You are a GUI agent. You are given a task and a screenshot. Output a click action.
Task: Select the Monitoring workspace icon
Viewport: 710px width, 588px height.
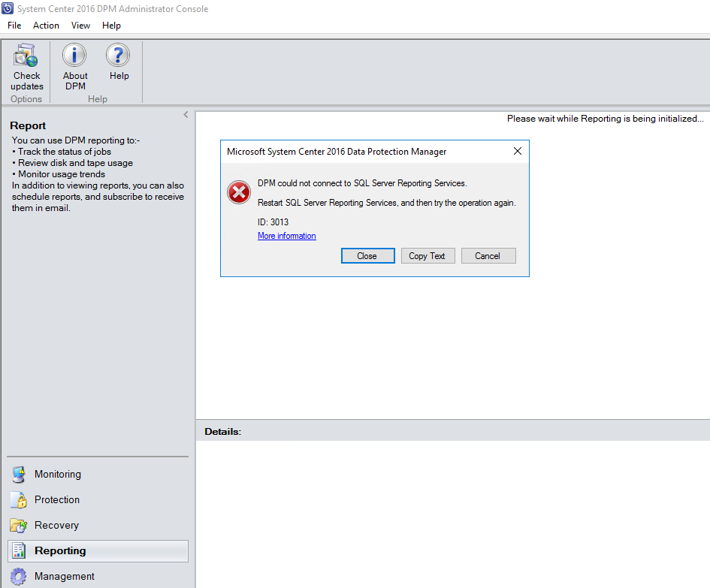pyautogui.click(x=19, y=475)
